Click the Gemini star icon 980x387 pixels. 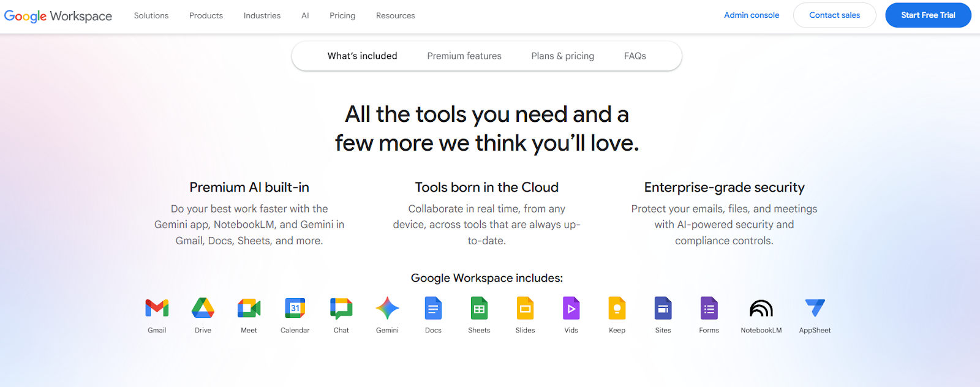pos(387,308)
